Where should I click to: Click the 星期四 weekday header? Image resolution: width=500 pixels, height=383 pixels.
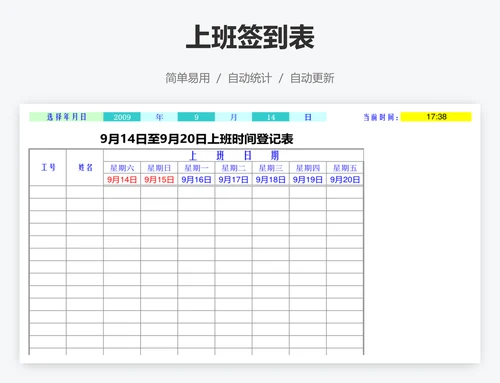308,168
